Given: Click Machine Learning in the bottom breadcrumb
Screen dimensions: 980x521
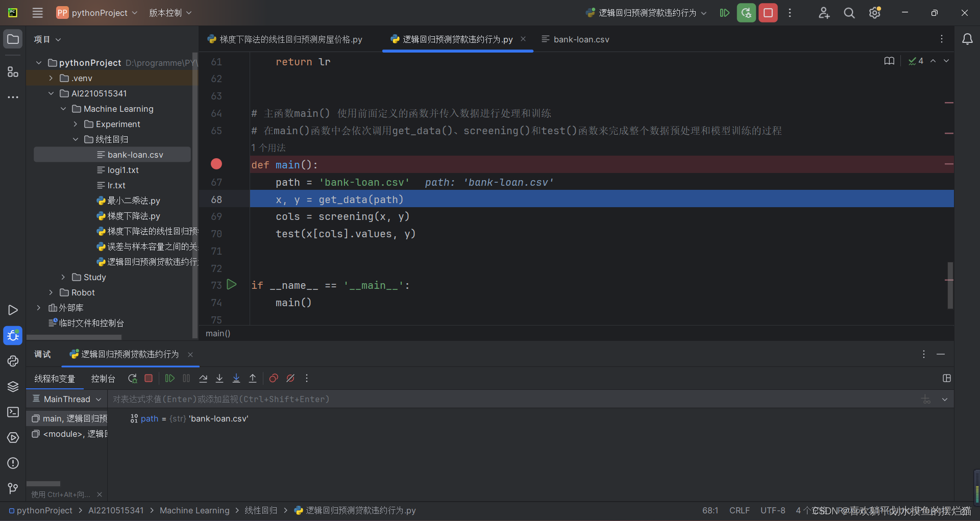Looking at the screenshot, I should click(x=194, y=510).
